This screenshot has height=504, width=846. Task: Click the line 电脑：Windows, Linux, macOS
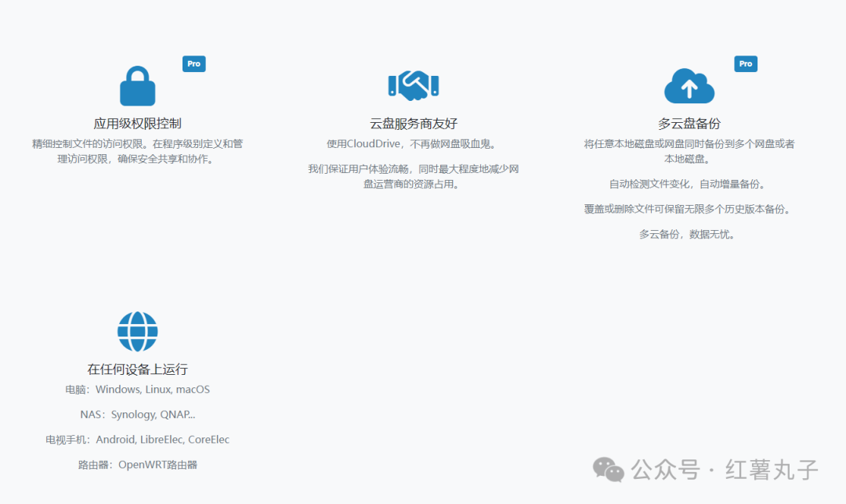tap(138, 389)
